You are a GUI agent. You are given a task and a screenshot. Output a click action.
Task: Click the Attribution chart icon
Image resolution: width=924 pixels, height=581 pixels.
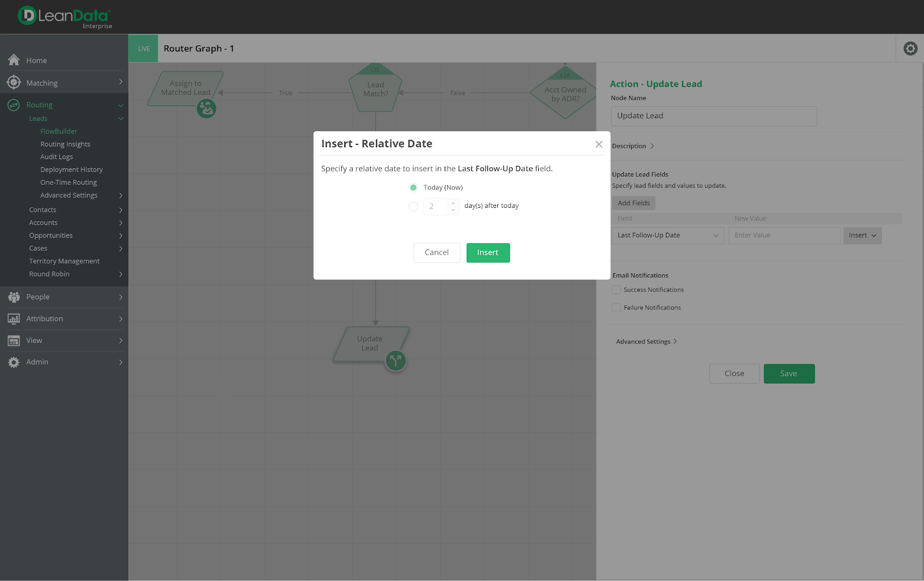[x=14, y=319]
